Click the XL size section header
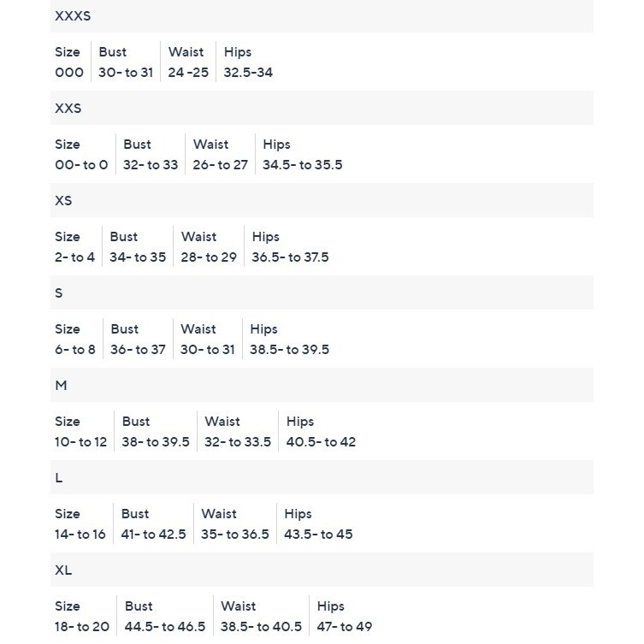This screenshot has height=644, width=644. pos(63,570)
